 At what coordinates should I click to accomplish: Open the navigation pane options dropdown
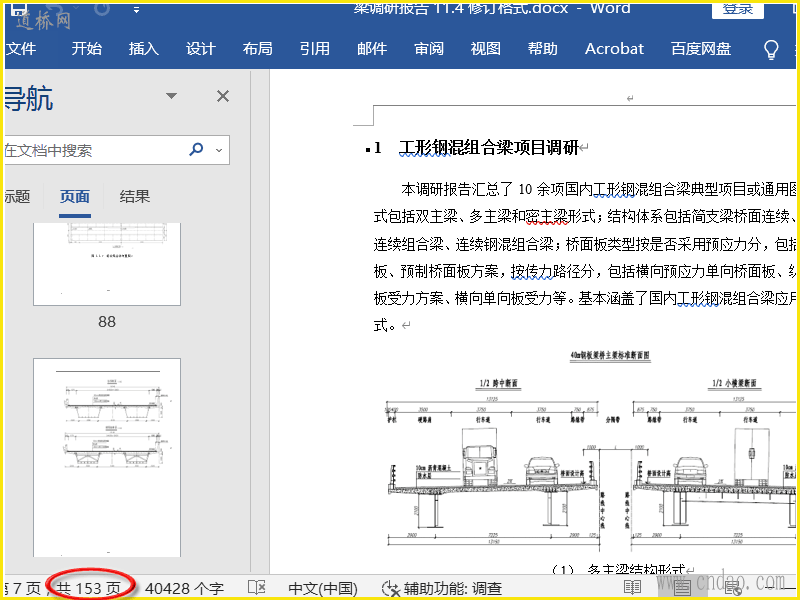(171, 96)
